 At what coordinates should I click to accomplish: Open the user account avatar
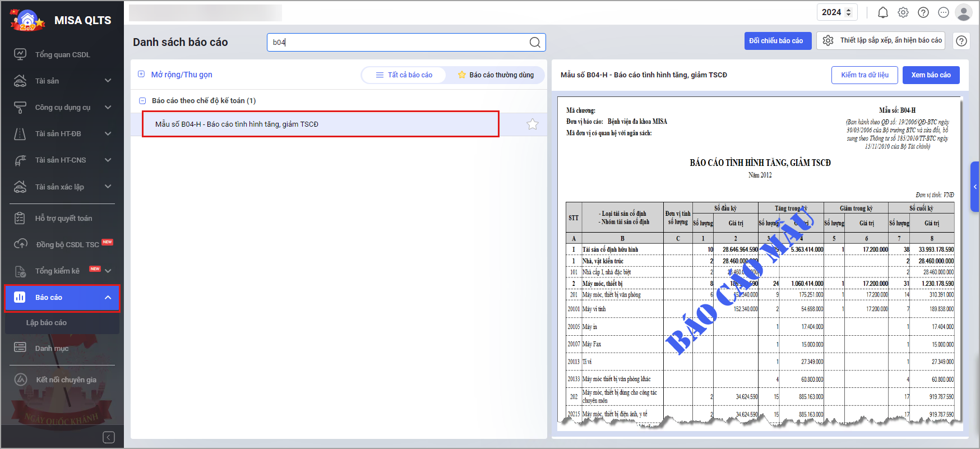[963, 12]
